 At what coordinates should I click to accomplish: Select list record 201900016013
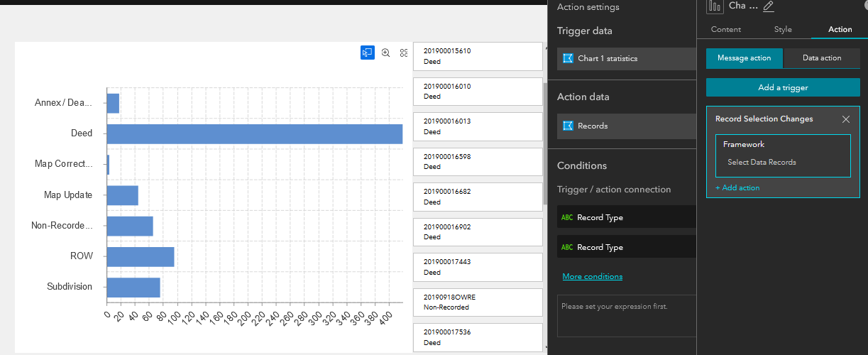(478, 126)
